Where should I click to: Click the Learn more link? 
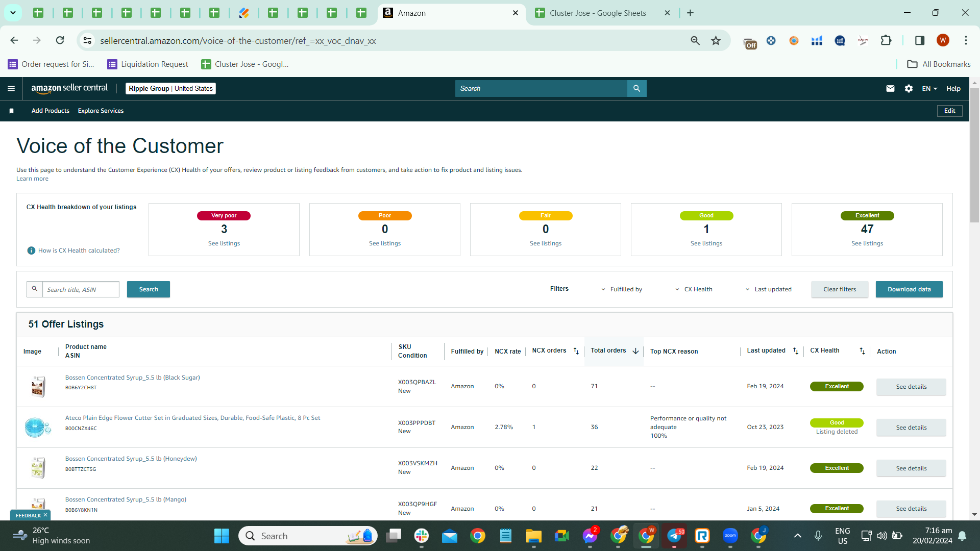[x=32, y=179]
